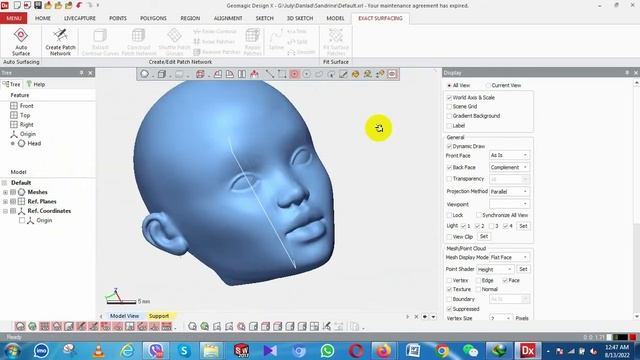Collapse the Ref. Coordinates tree node

pos(5,211)
